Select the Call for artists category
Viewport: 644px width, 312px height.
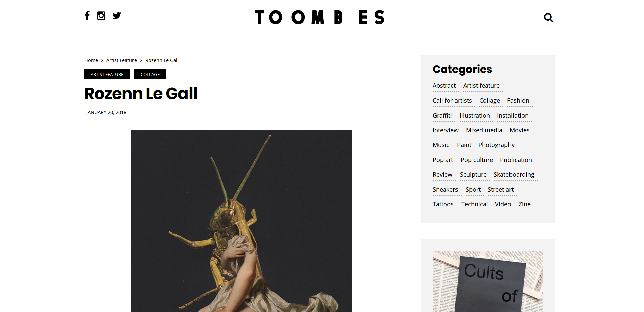coord(452,101)
